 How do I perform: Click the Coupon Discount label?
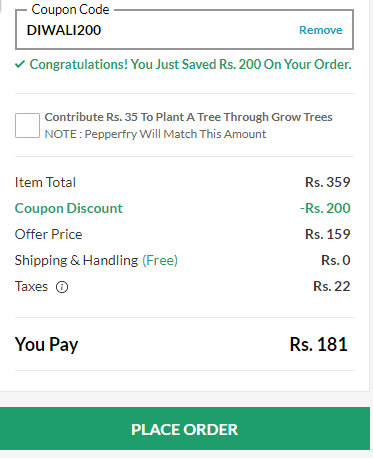point(69,208)
